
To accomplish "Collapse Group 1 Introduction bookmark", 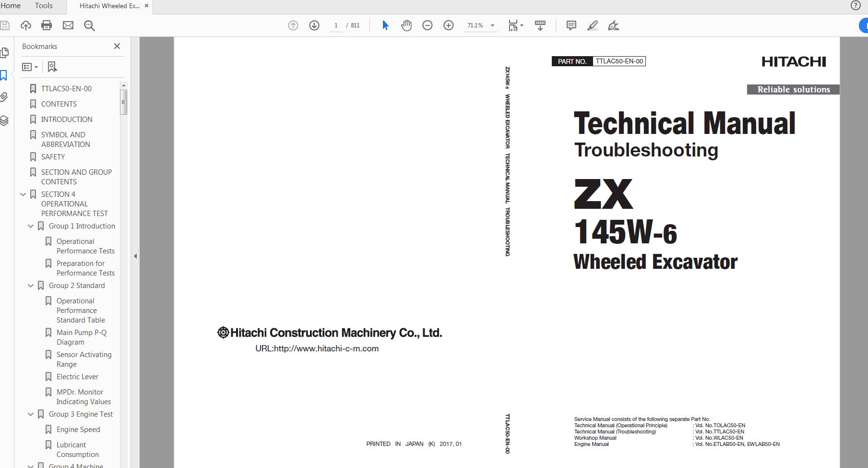I will point(31,226).
